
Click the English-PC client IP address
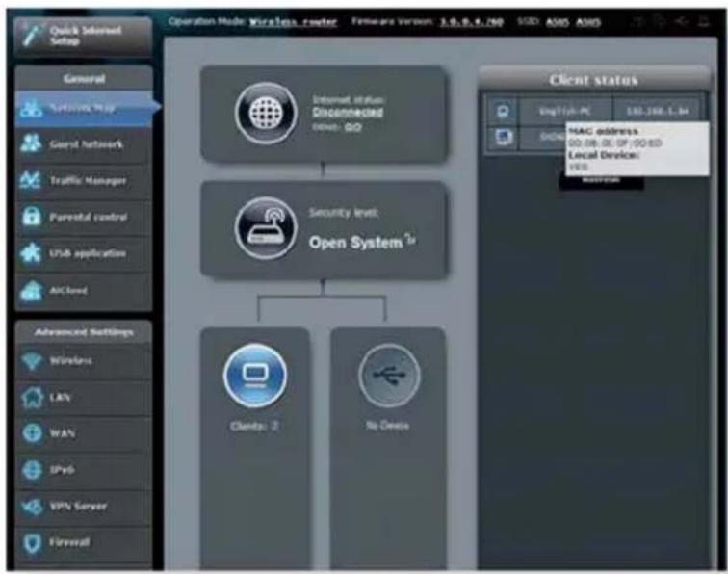pyautogui.click(x=658, y=112)
